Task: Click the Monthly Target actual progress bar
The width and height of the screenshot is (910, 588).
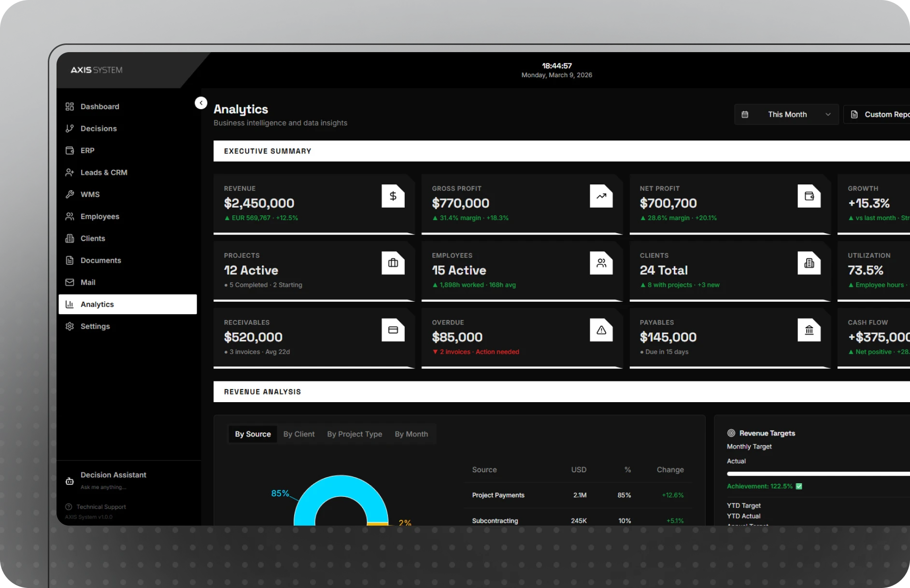Action: [x=817, y=474]
